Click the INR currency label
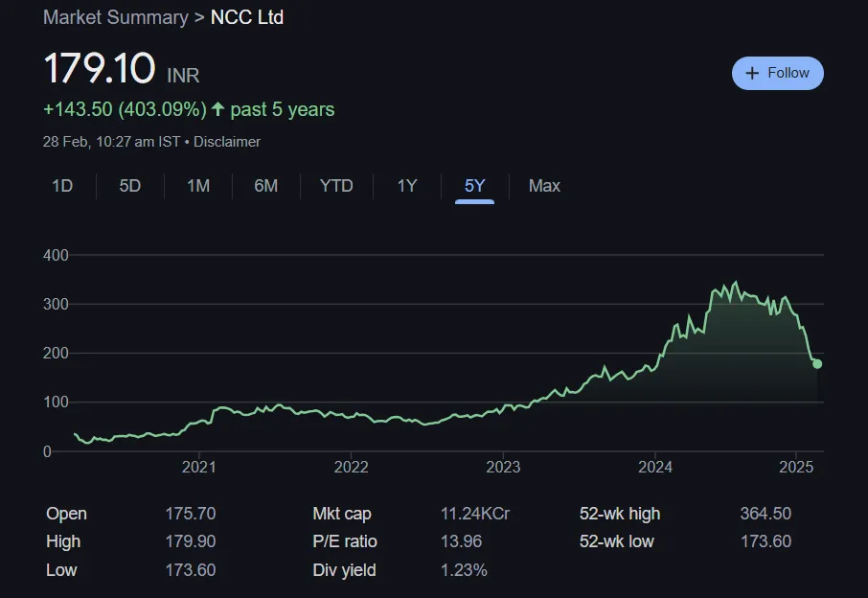868x598 pixels. [183, 76]
